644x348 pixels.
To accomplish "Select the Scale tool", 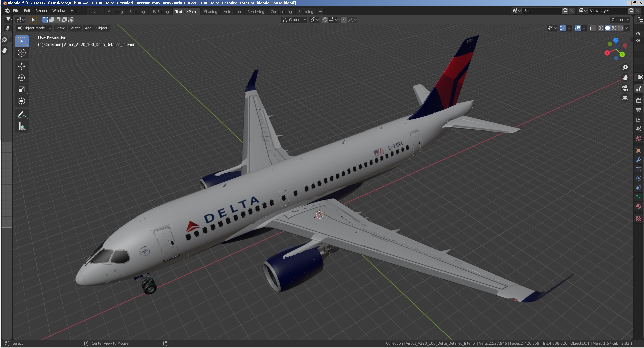I will [22, 89].
